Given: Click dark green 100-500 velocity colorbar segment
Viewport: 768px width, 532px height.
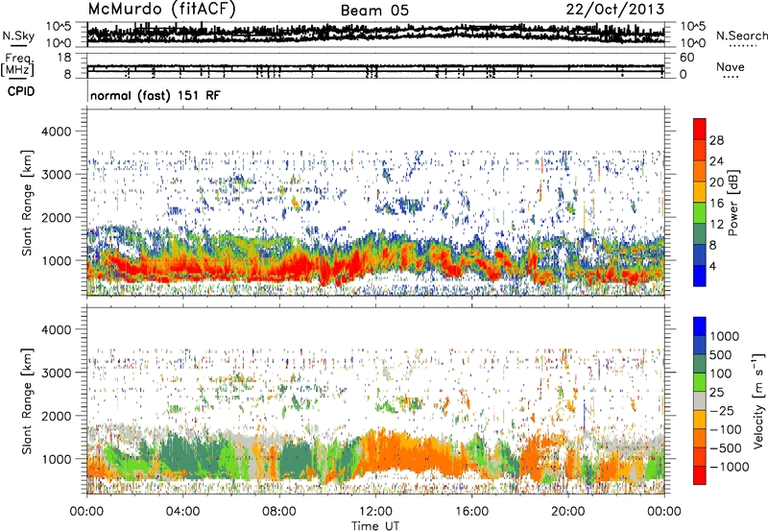Looking at the screenshot, I should (700, 364).
